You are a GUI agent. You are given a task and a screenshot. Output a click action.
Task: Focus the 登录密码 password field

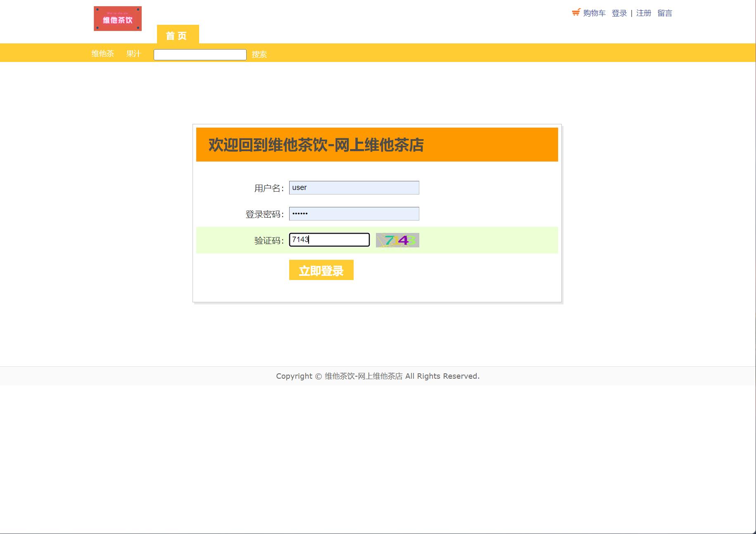[x=354, y=214]
